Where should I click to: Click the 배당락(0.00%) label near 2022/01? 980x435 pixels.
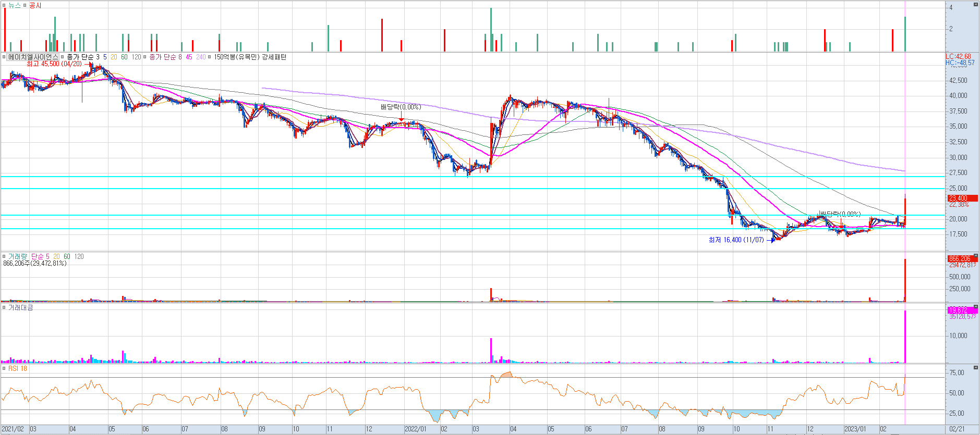(x=401, y=107)
